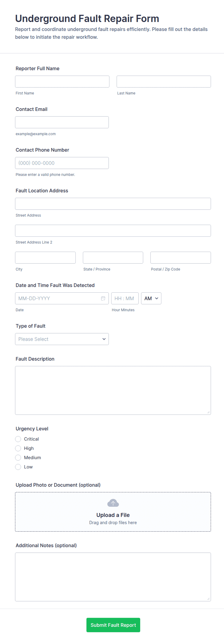Focus the Street Address field
This screenshot has height=644, width=224.
[x=113, y=204]
